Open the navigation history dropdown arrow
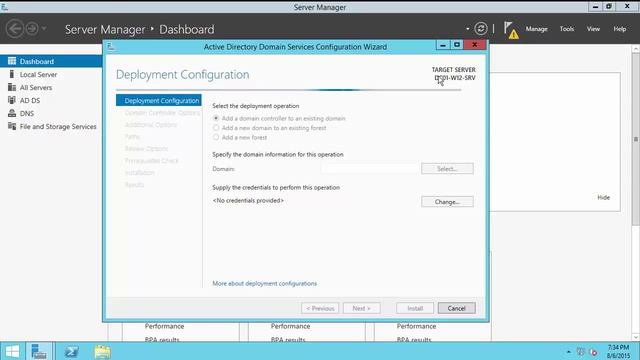The image size is (640, 360). (x=44, y=29)
